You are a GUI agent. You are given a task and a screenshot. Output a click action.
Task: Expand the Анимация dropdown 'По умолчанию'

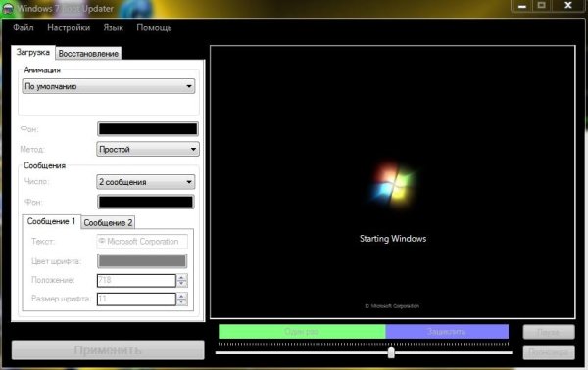(x=109, y=86)
